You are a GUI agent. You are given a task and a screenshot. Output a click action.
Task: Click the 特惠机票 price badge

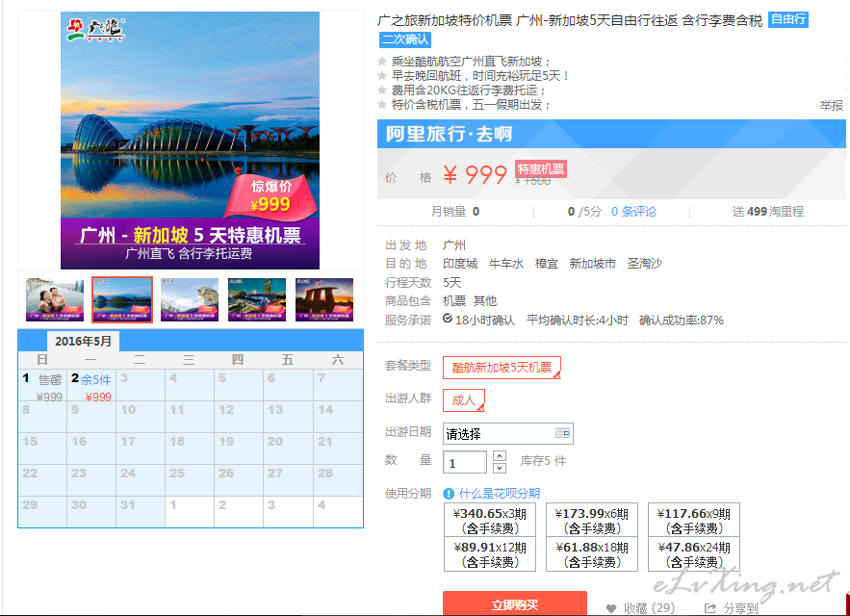(540, 169)
